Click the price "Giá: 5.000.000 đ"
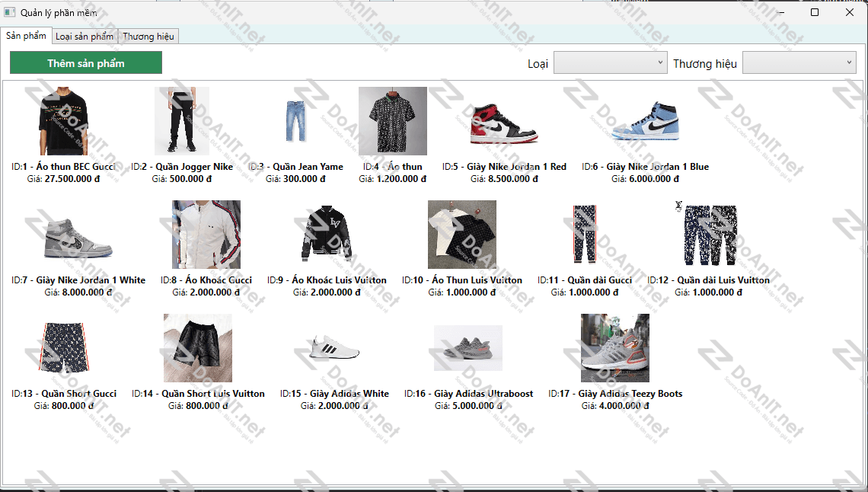The width and height of the screenshot is (868, 492). 468,406
